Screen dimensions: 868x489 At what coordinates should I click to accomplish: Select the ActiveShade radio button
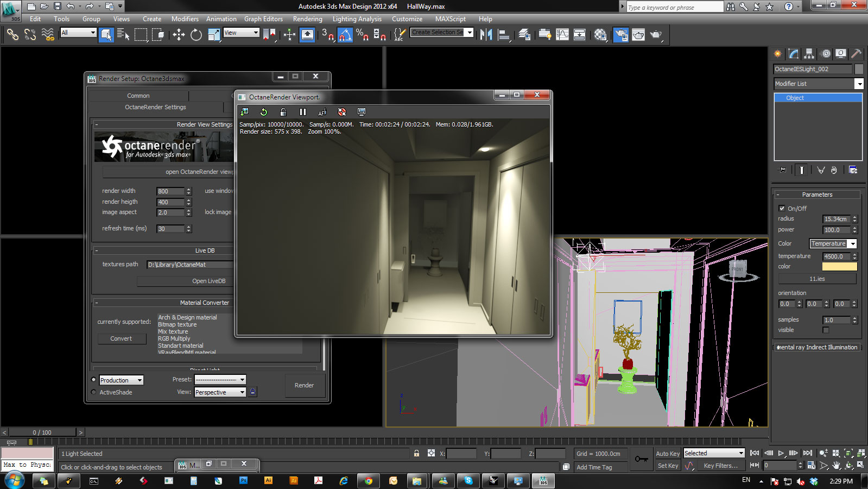coord(93,392)
